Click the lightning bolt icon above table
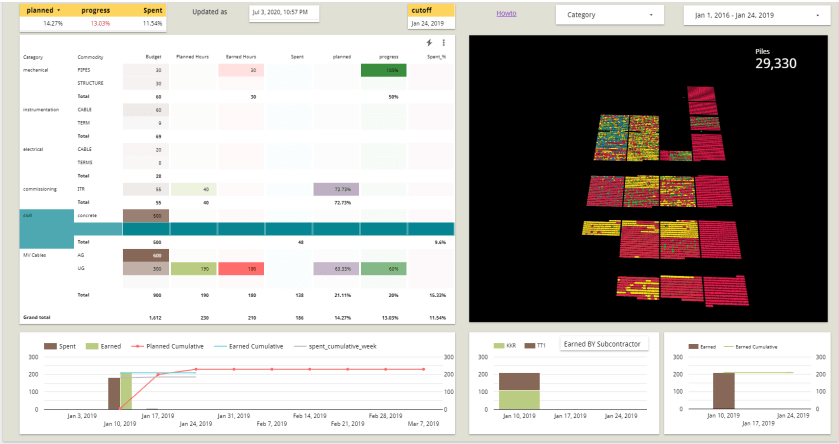The image size is (839, 444). point(429,43)
